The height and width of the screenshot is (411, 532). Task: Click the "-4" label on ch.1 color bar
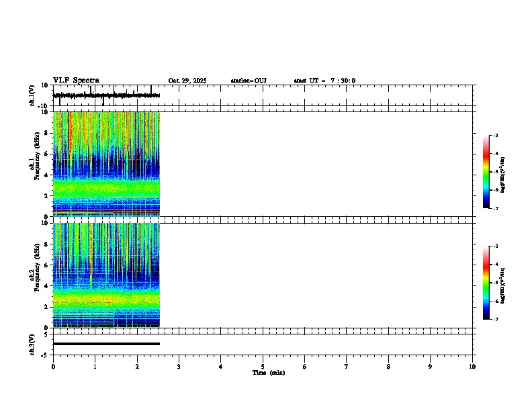pos(495,154)
